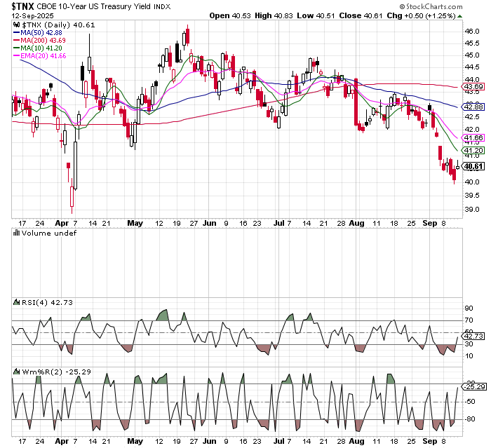
Task: Click the MA(50) 42.88 legend entry
Action: (x=38, y=32)
